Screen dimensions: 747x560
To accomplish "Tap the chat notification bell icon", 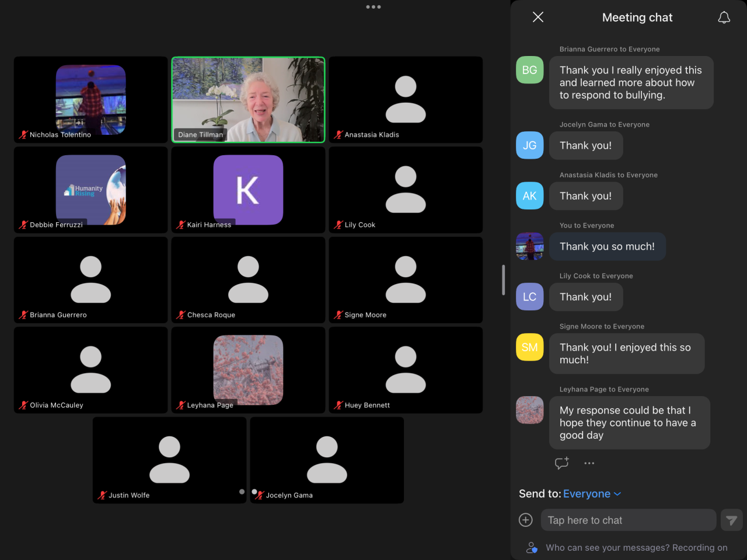I will pos(724,17).
